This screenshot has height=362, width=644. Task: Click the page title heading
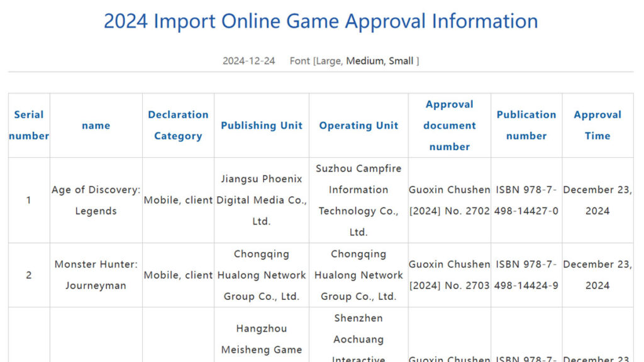(x=321, y=21)
